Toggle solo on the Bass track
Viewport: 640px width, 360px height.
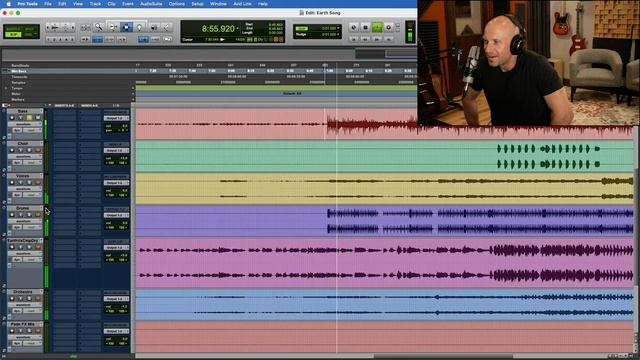(29, 118)
